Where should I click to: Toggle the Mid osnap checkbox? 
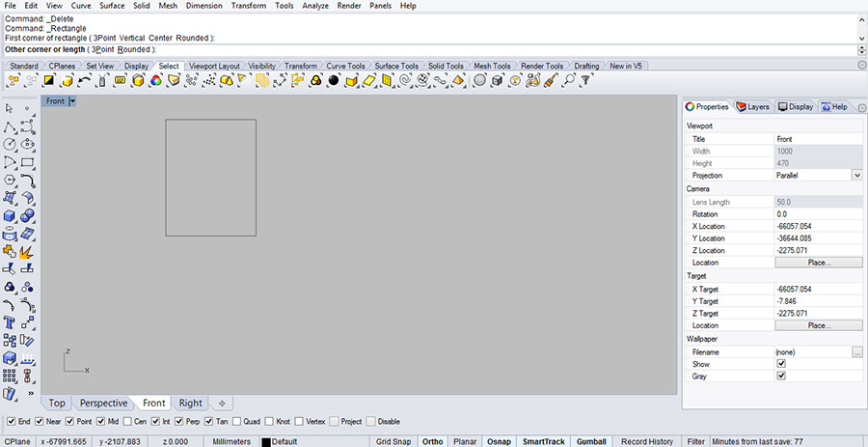coord(100,422)
